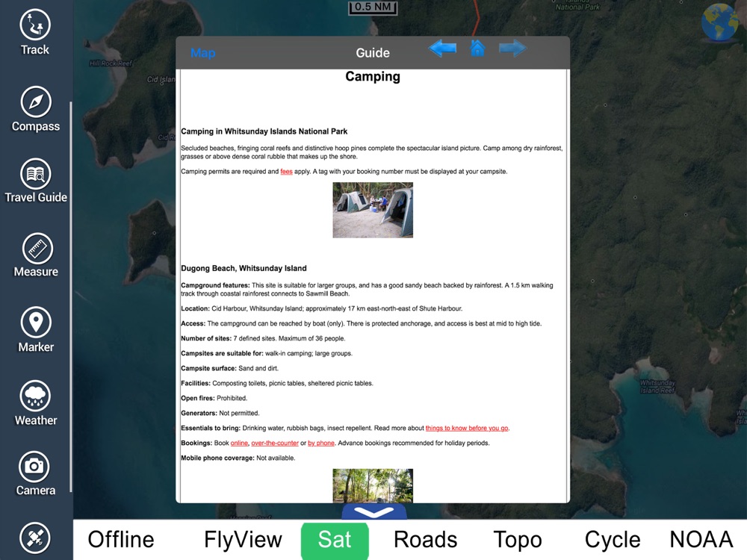Switch to Offline map mode
This screenshot has height=560, width=747.
(121, 540)
